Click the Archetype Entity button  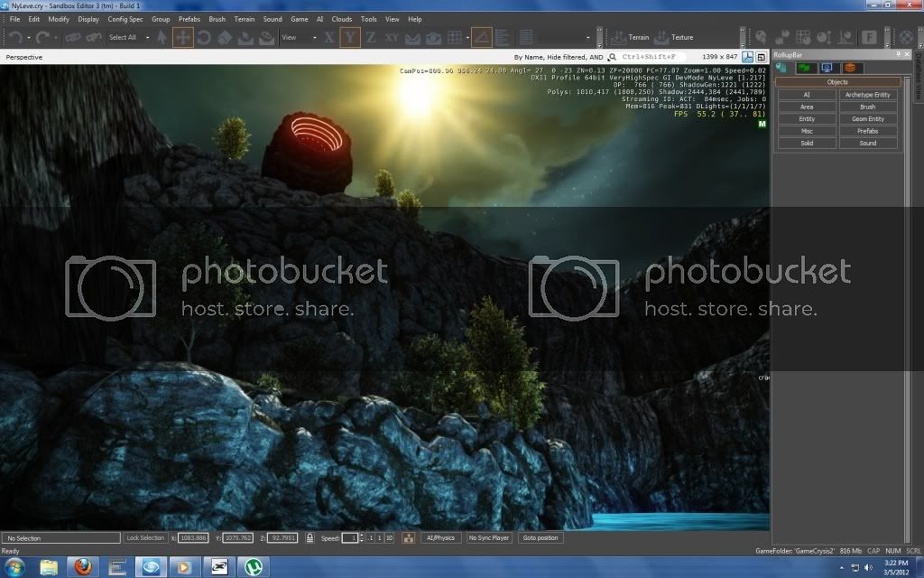coord(867,95)
